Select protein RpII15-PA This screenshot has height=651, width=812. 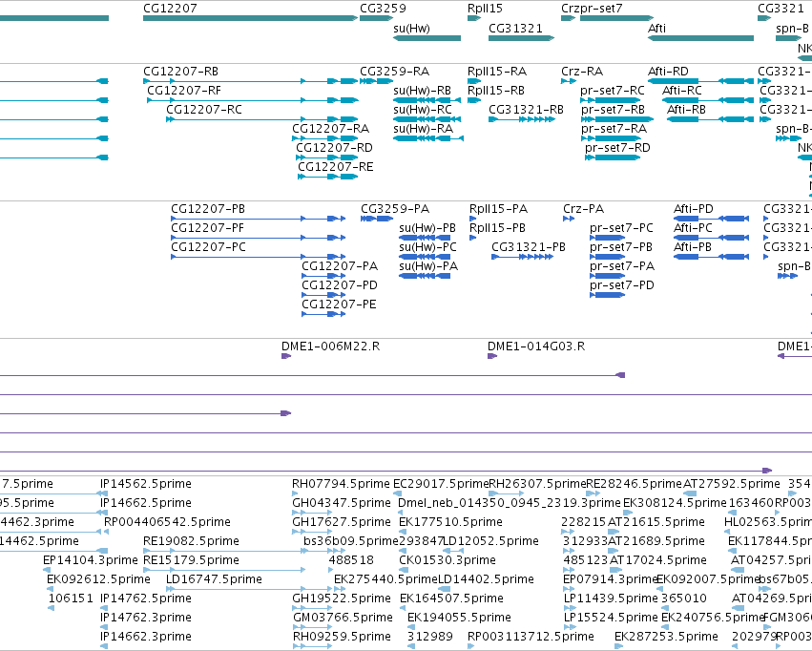tap(473, 220)
